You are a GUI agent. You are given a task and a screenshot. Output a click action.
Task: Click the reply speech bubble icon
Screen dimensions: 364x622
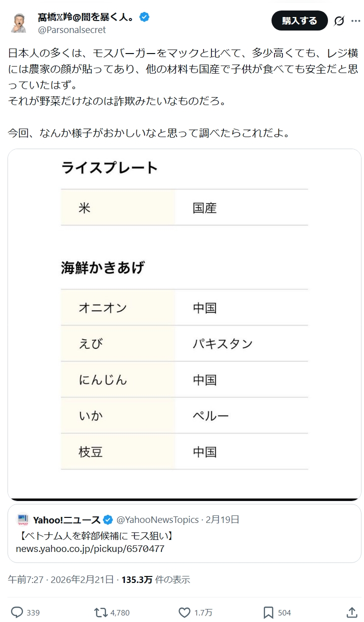click(x=17, y=612)
